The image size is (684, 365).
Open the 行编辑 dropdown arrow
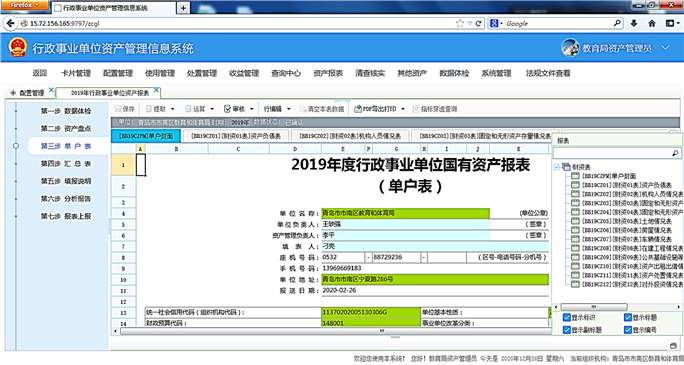pyautogui.click(x=288, y=109)
